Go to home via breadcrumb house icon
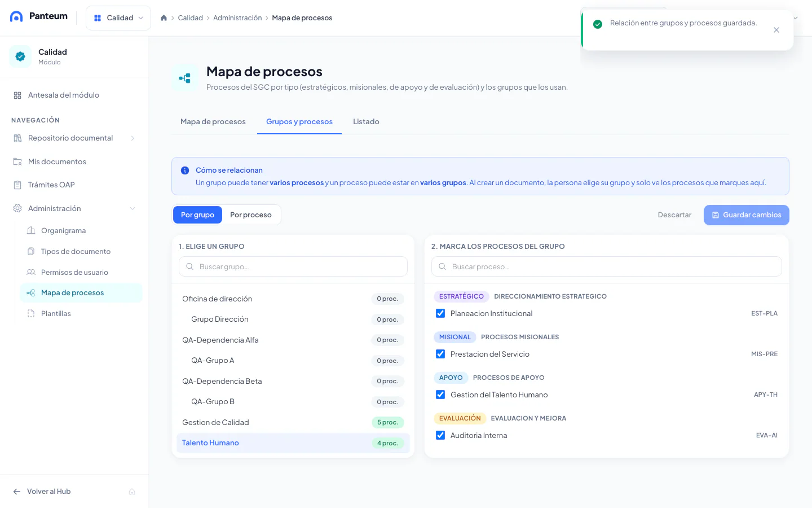 (x=164, y=18)
